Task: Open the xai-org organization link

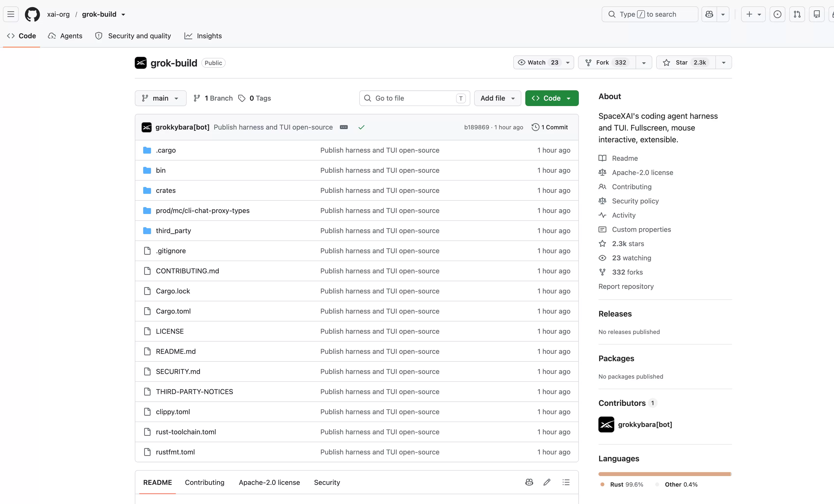Action: point(58,14)
